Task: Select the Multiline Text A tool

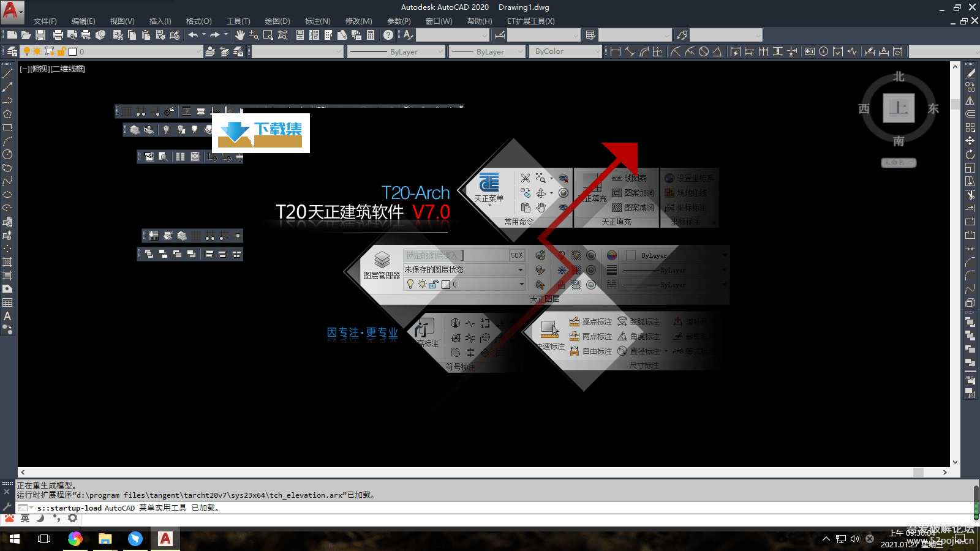Action: click(x=7, y=316)
